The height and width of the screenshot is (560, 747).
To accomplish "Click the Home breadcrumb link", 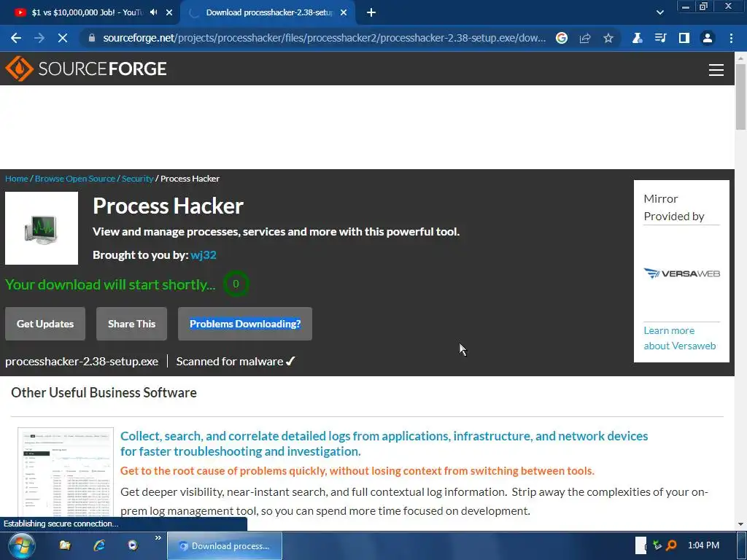I will click(x=17, y=179).
